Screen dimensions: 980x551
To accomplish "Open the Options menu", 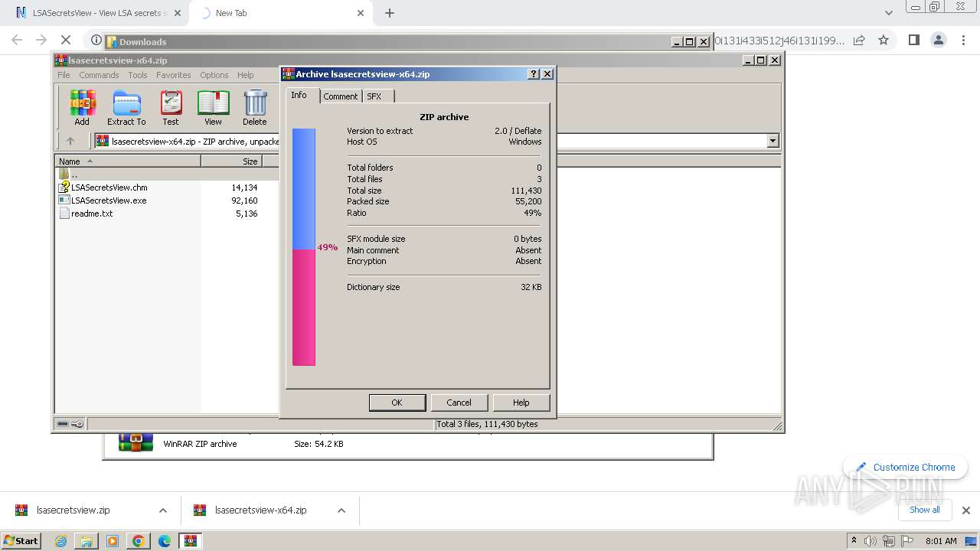I will (214, 75).
